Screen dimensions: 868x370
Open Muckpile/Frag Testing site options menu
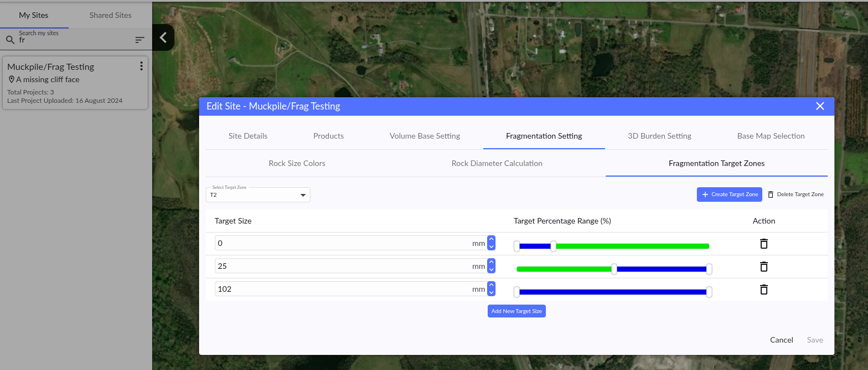[141, 67]
